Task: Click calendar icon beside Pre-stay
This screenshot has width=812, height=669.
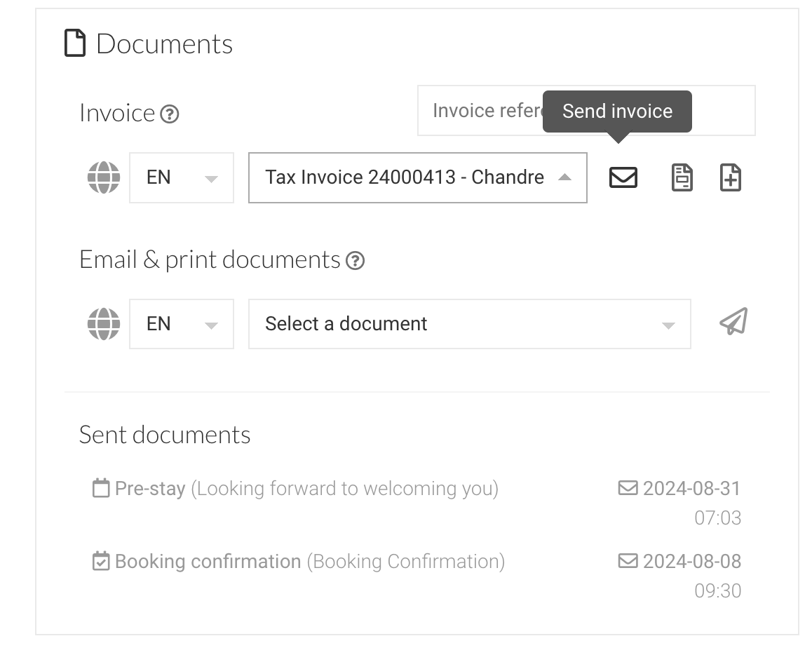Action: tap(101, 488)
